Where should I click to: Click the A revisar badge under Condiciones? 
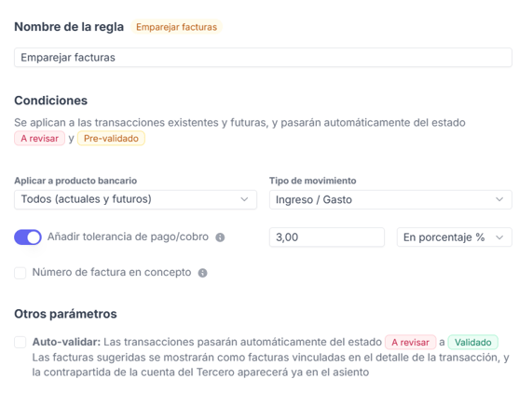[39, 138]
